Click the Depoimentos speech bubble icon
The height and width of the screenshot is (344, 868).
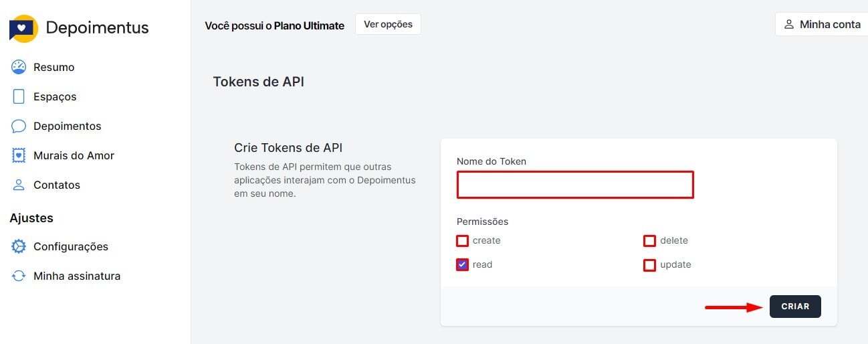19,126
